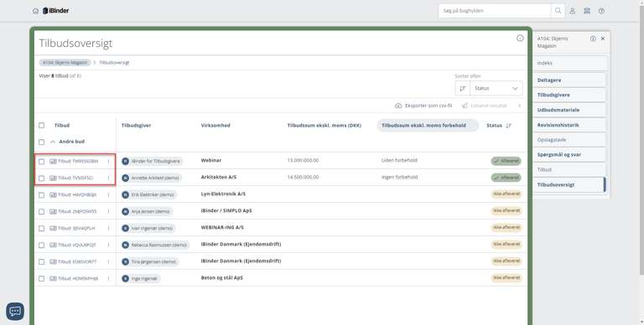This screenshot has width=644, height=325.
Task: Open Spørgsmål og svar in side panel
Action: point(569,155)
